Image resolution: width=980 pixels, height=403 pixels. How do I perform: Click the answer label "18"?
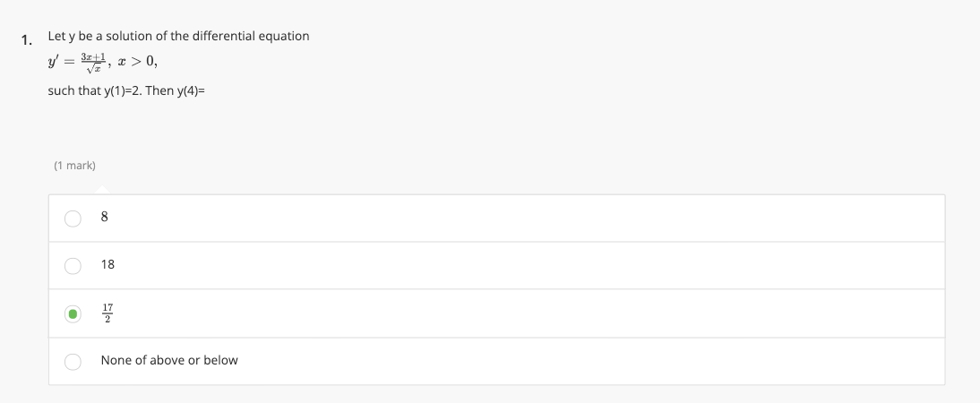[x=107, y=264]
